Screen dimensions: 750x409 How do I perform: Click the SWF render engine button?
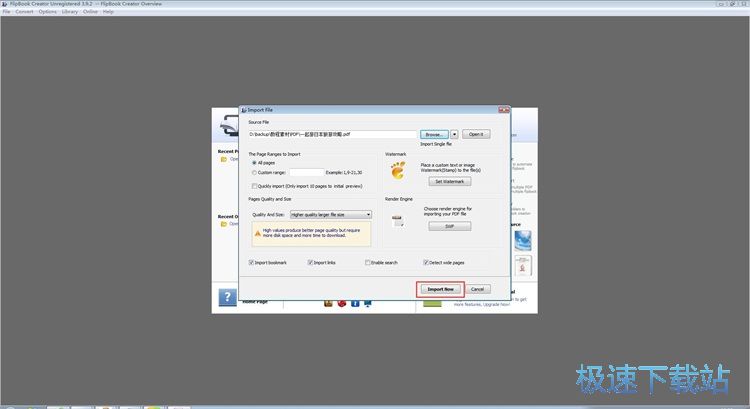coord(450,226)
